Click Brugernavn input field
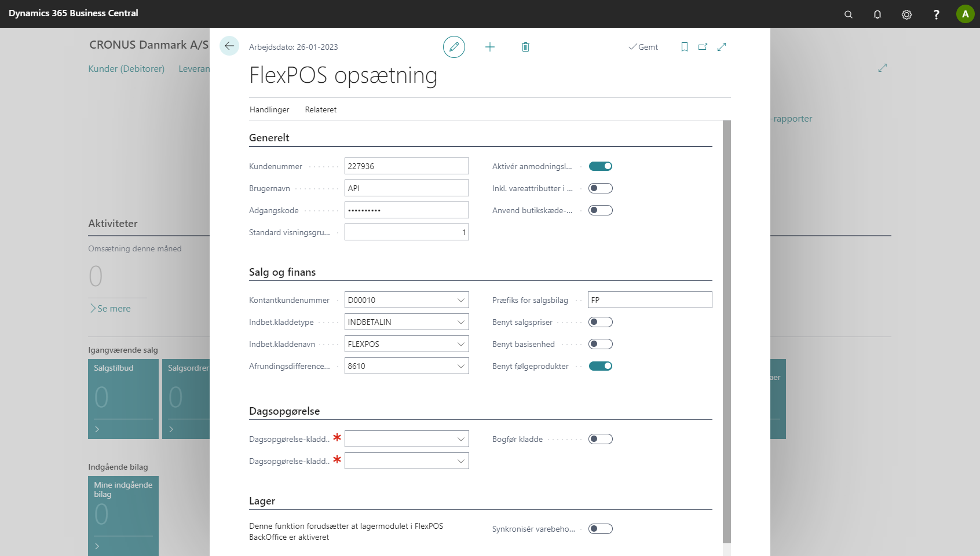The height and width of the screenshot is (556, 980). [407, 188]
